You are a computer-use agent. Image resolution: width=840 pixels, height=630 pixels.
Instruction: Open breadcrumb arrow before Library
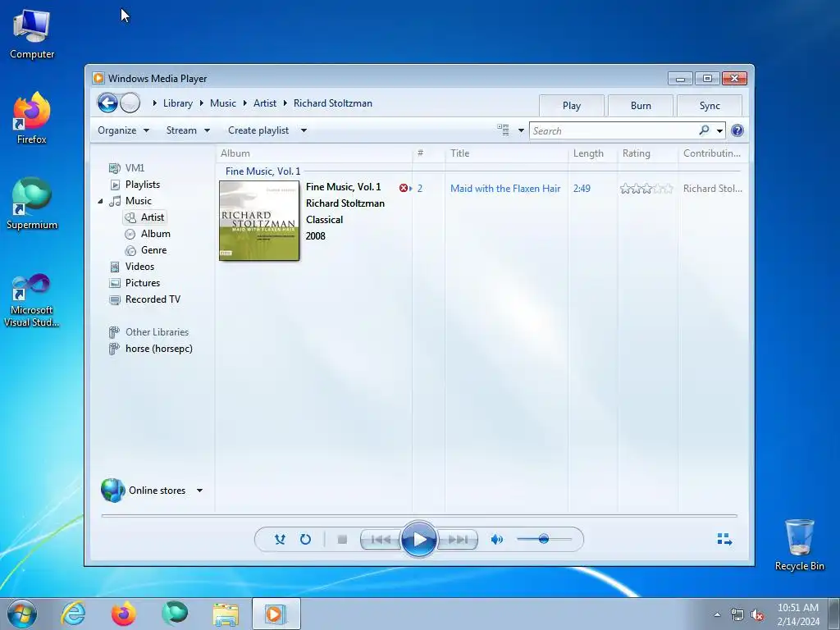(155, 103)
